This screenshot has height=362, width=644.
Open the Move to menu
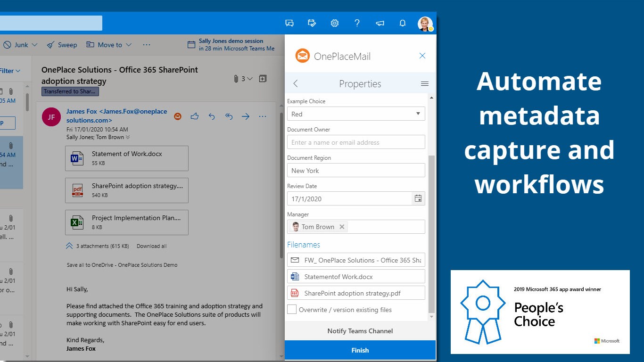109,45
